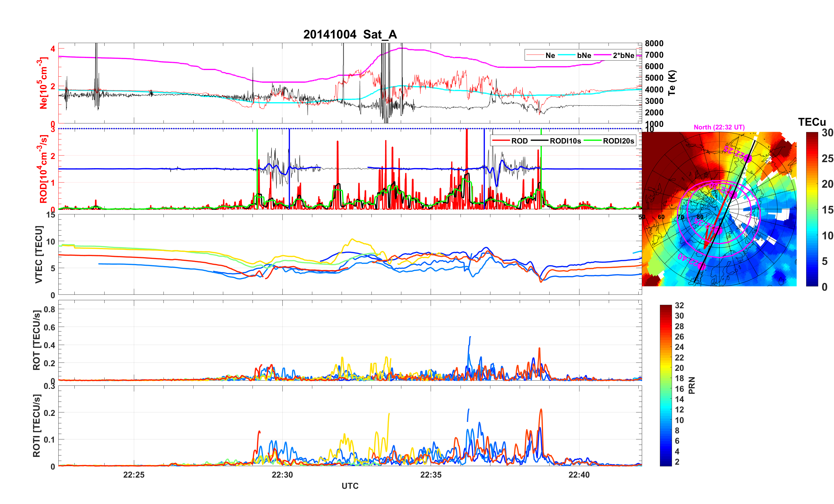Image resolution: width=834 pixels, height=504 pixels.
Task: Click the 'UTC' x-axis label
Action: coord(350,486)
